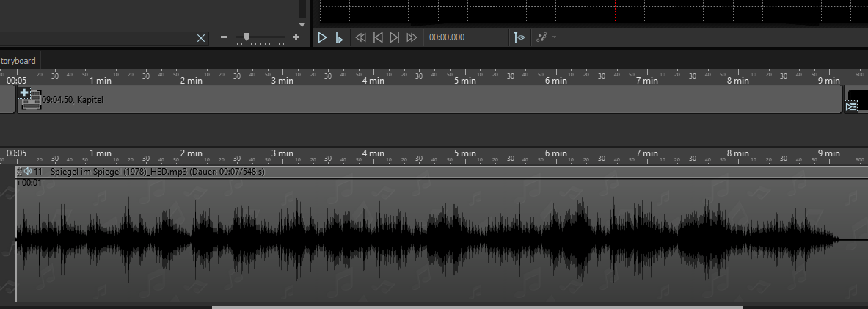Open the motion path dropdown arrow
This screenshot has width=868, height=309.
click(555, 37)
